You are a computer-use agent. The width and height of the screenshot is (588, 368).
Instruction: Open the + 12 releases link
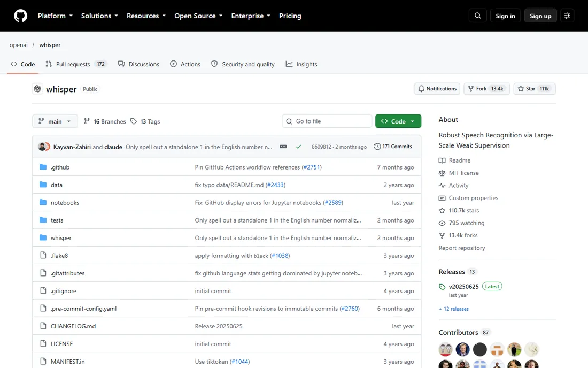pos(454,309)
